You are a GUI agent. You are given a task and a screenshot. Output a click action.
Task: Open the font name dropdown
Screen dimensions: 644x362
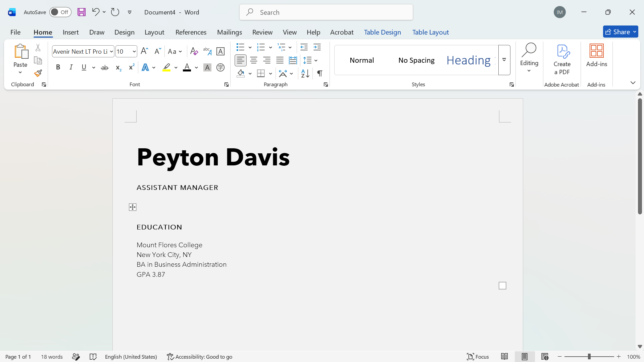tap(111, 51)
